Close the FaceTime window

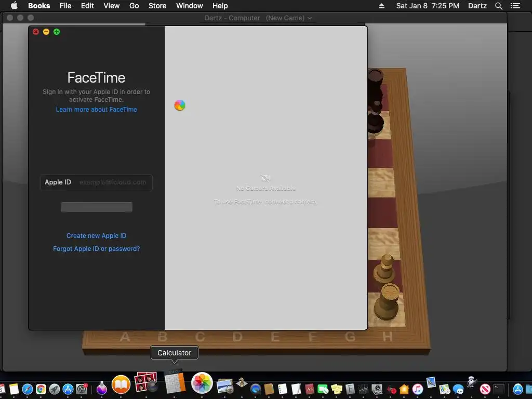36,32
